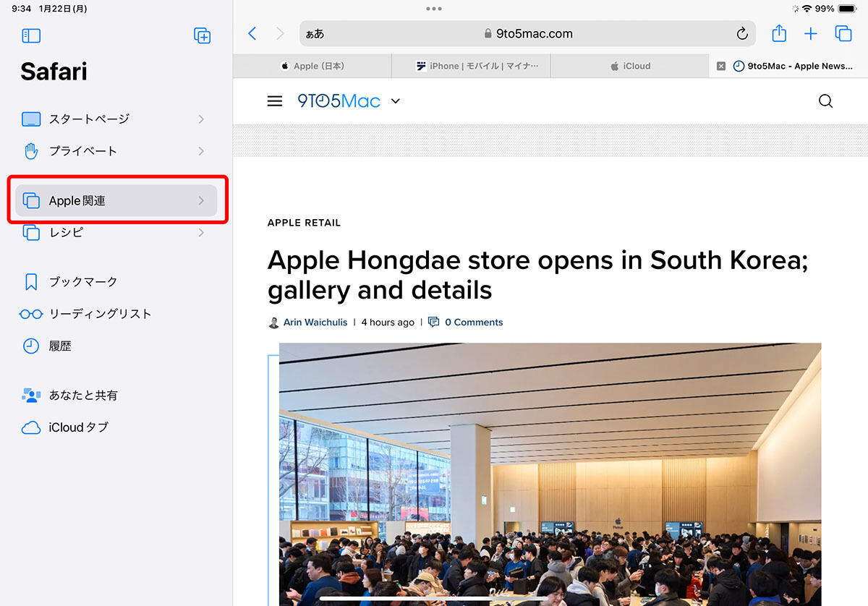Select the レシピ tab group
The width and height of the screenshot is (868, 606).
pos(116,232)
